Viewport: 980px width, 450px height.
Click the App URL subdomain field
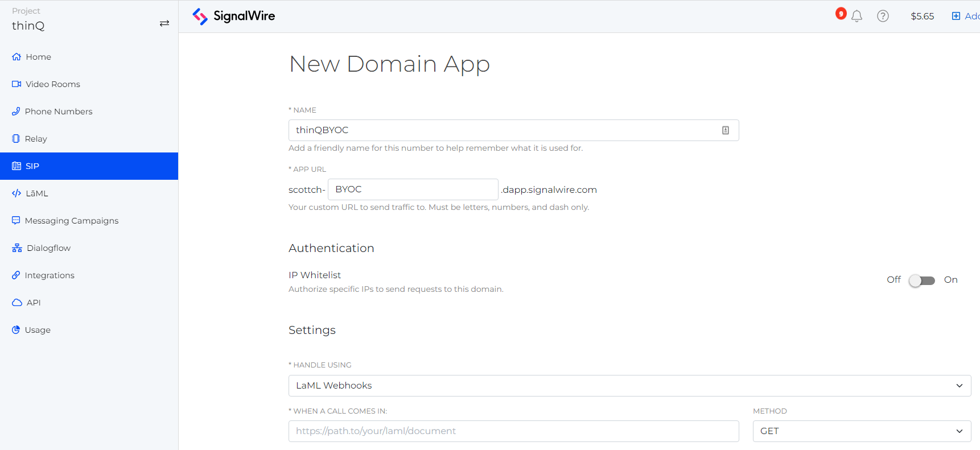pyautogui.click(x=413, y=189)
